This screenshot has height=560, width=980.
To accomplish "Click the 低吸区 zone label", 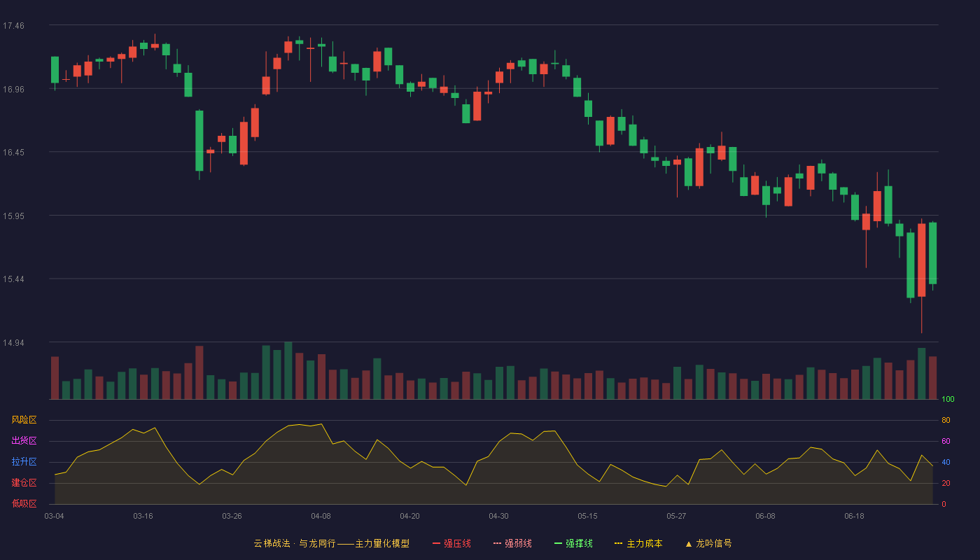I will [24, 503].
